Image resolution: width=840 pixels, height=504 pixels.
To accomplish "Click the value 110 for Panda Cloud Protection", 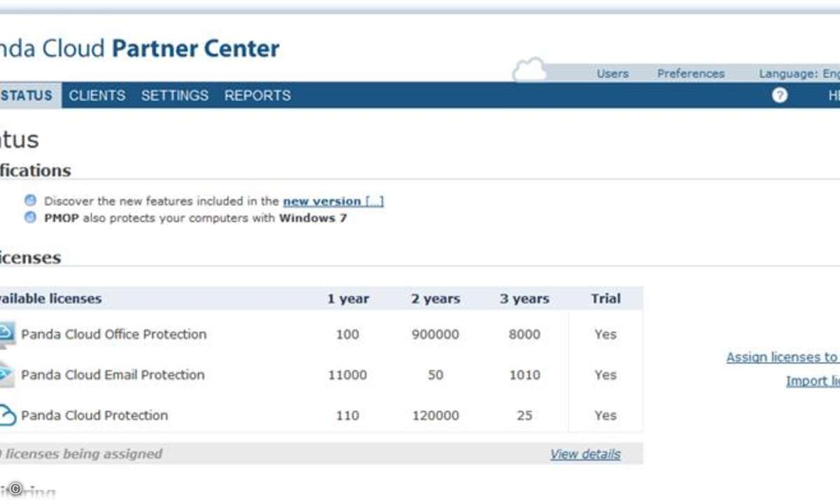I will pos(347,416).
